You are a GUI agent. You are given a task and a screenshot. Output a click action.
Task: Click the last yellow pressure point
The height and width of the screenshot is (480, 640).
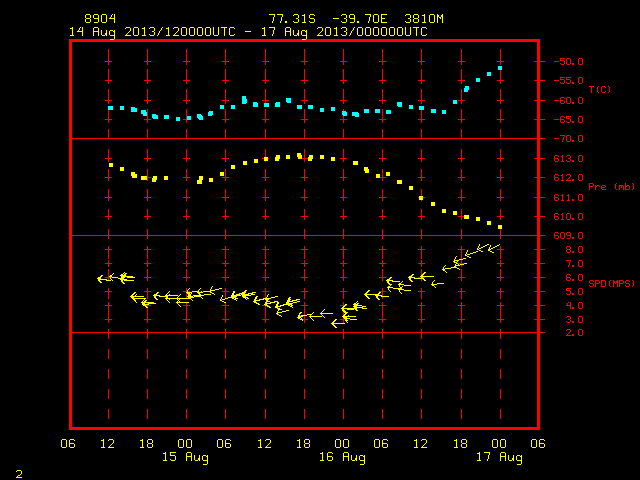[500, 227]
